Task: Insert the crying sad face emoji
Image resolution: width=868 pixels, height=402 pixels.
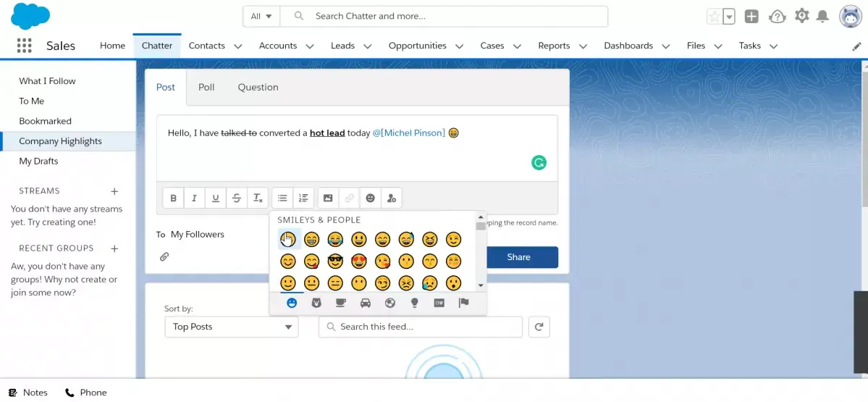Action: tap(429, 283)
